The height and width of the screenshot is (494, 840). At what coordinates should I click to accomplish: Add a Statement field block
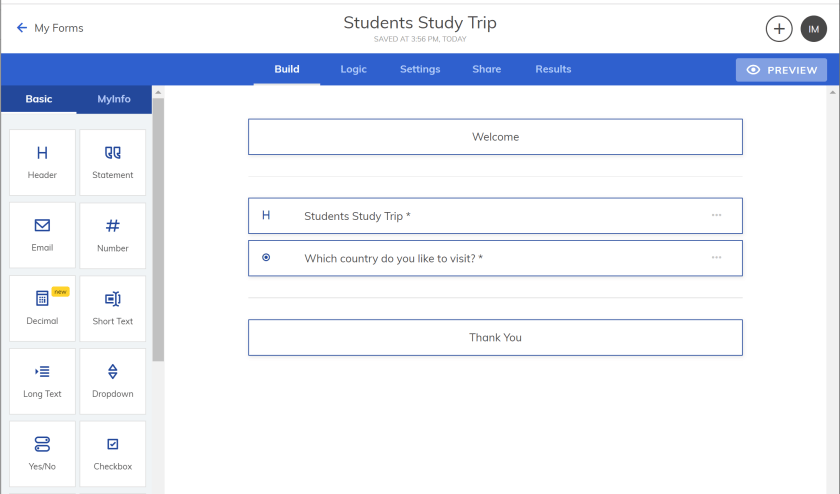point(112,162)
